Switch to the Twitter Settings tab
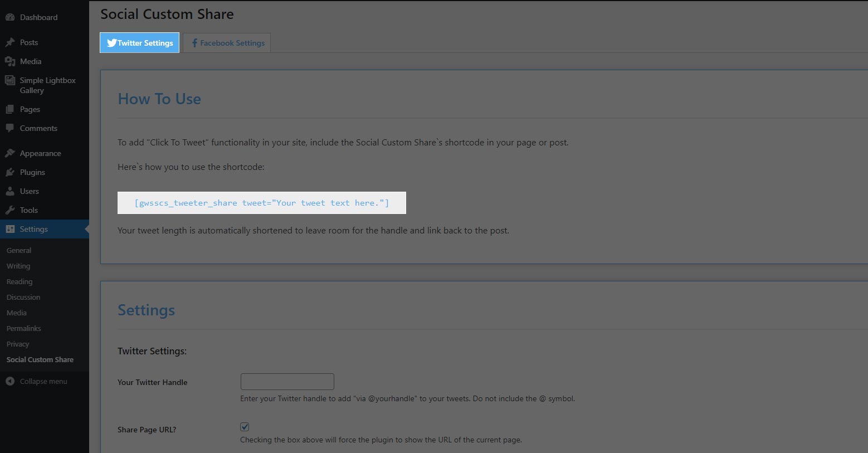Image resolution: width=868 pixels, height=453 pixels. tap(140, 43)
